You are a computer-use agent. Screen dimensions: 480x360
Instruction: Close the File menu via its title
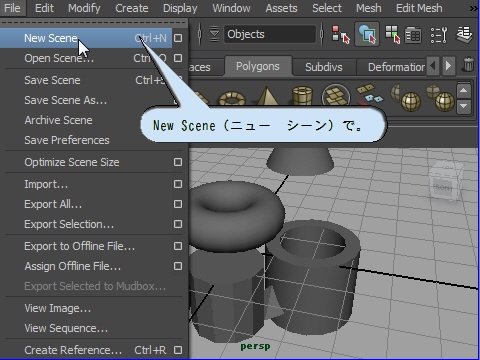click(13, 8)
